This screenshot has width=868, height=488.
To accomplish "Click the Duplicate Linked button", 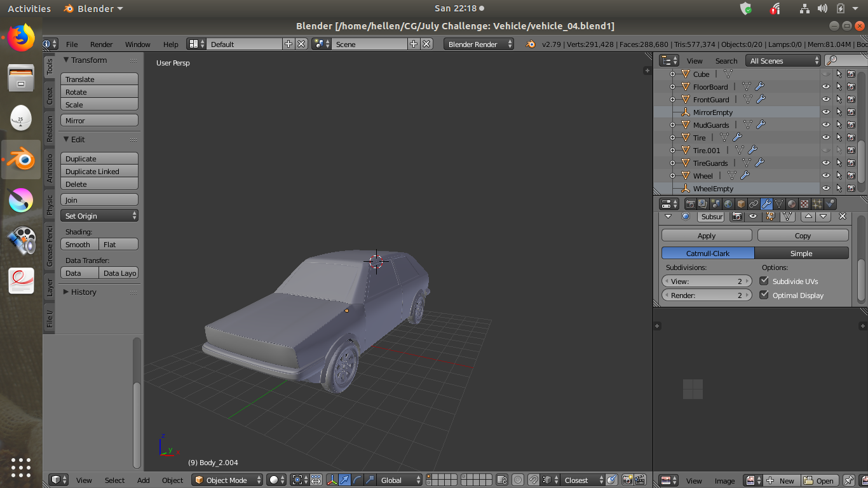I will pos(99,172).
